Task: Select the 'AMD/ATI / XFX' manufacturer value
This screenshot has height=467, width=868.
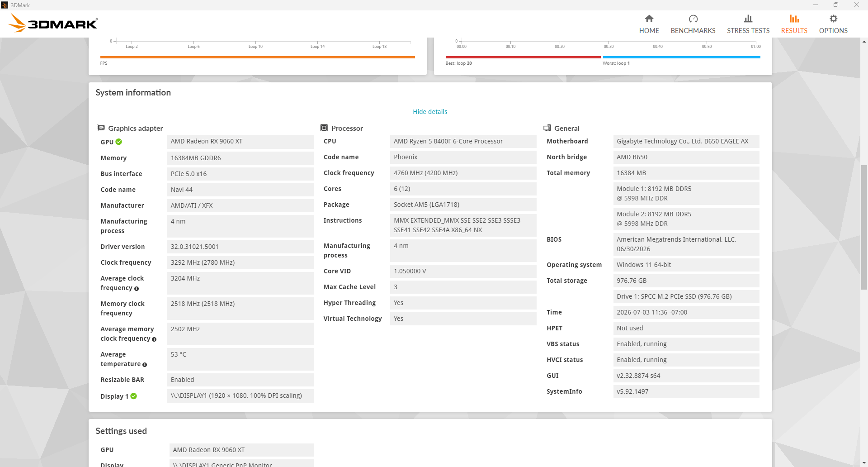Action: pyautogui.click(x=241, y=205)
